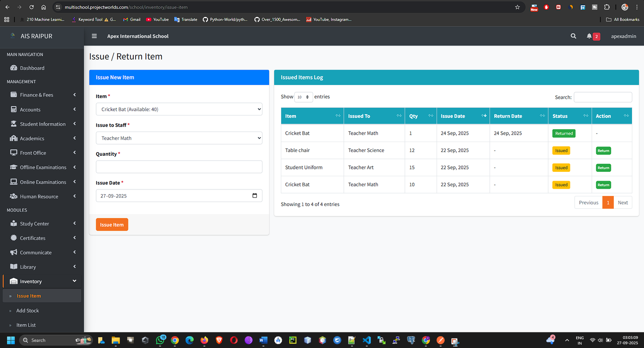Click the hamburger sidebar toggle icon
This screenshot has width=644, height=348.
pos(94,36)
